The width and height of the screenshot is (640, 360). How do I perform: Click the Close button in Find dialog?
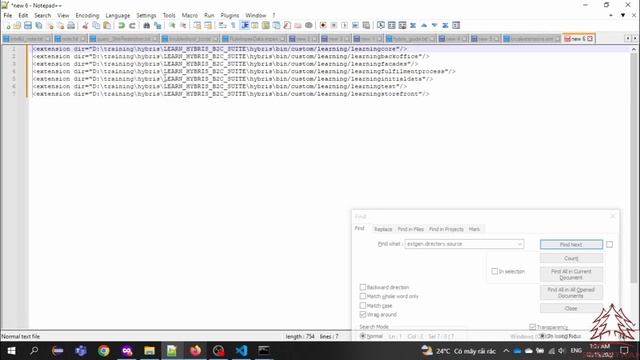point(571,308)
